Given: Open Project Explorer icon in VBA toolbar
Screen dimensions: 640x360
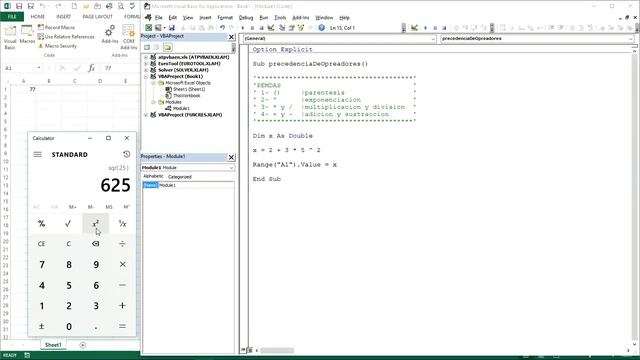Looking at the screenshot, I should [x=282, y=28].
